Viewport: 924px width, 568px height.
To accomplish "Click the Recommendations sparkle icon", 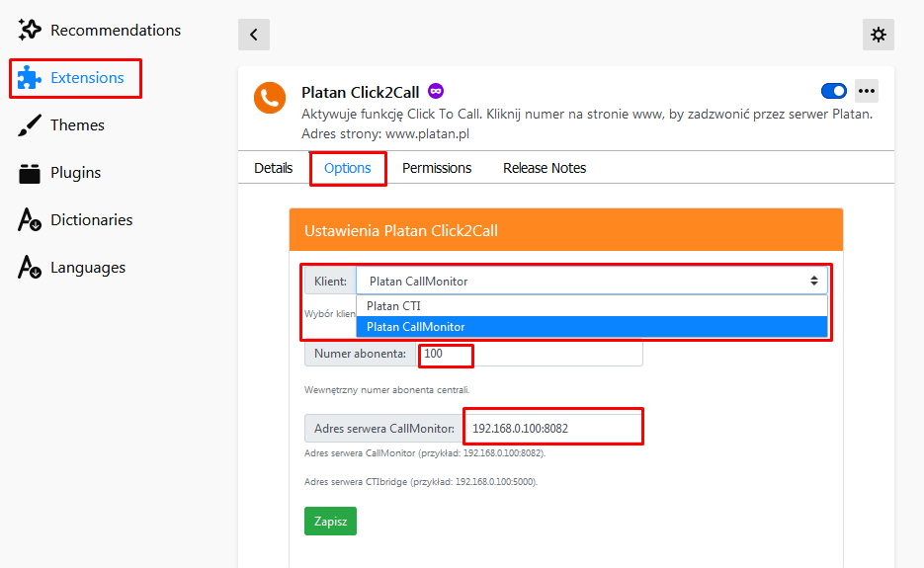I will coord(30,30).
